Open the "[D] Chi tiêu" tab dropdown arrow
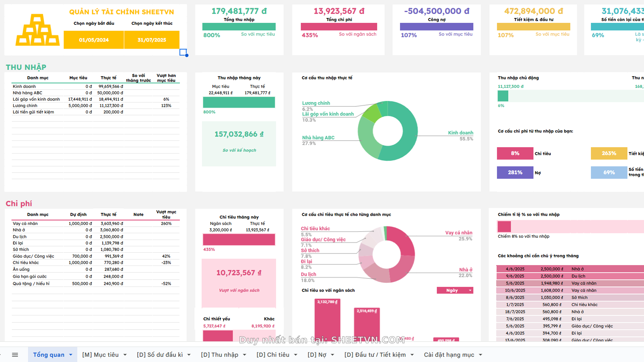The height and width of the screenshot is (362, 644). coord(296,354)
